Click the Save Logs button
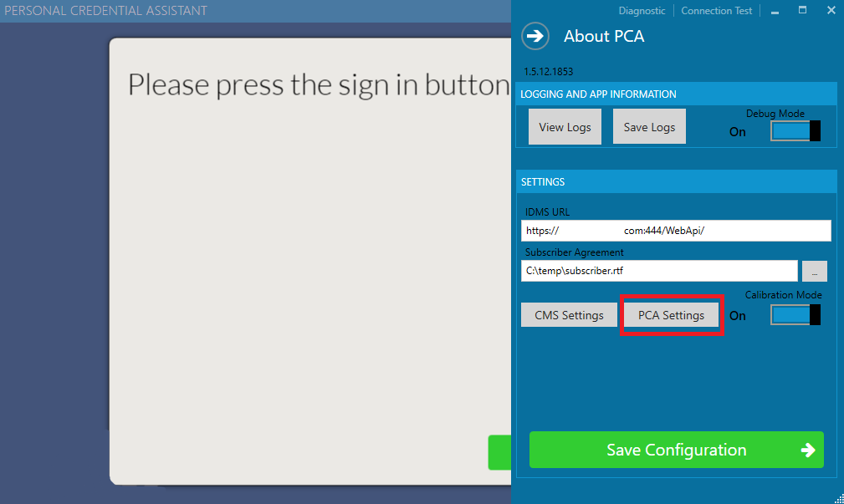The height and width of the screenshot is (504, 844). point(649,127)
